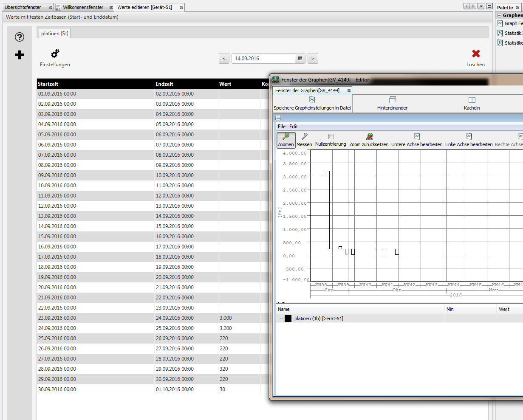Open the File menu in graph window
This screenshot has width=523, height=420.
pyautogui.click(x=282, y=127)
